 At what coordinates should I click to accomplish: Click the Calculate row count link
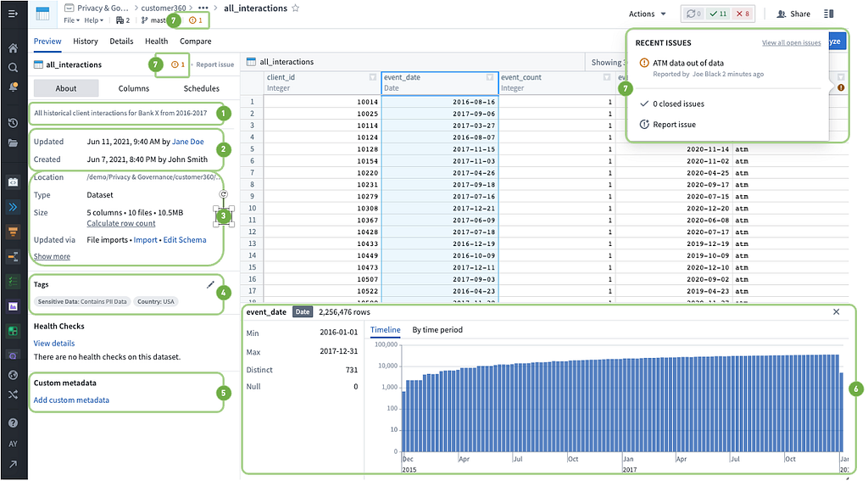tap(121, 224)
